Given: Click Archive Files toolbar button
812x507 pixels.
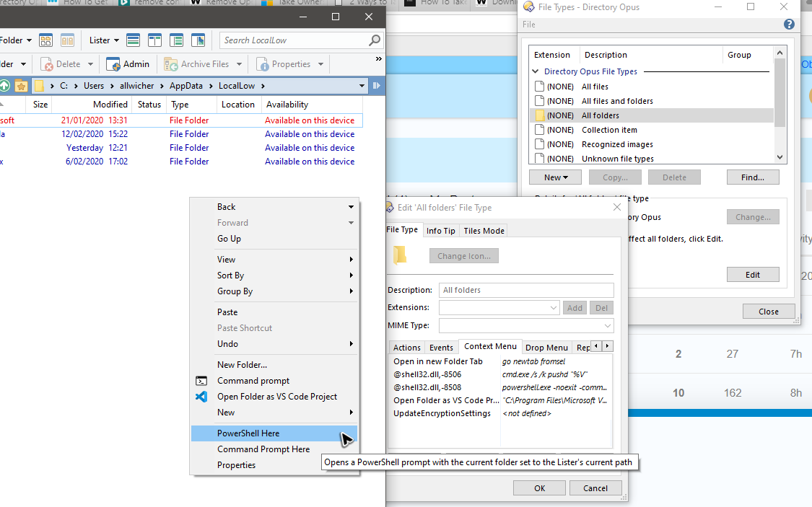Looking at the screenshot, I should click(196, 64).
